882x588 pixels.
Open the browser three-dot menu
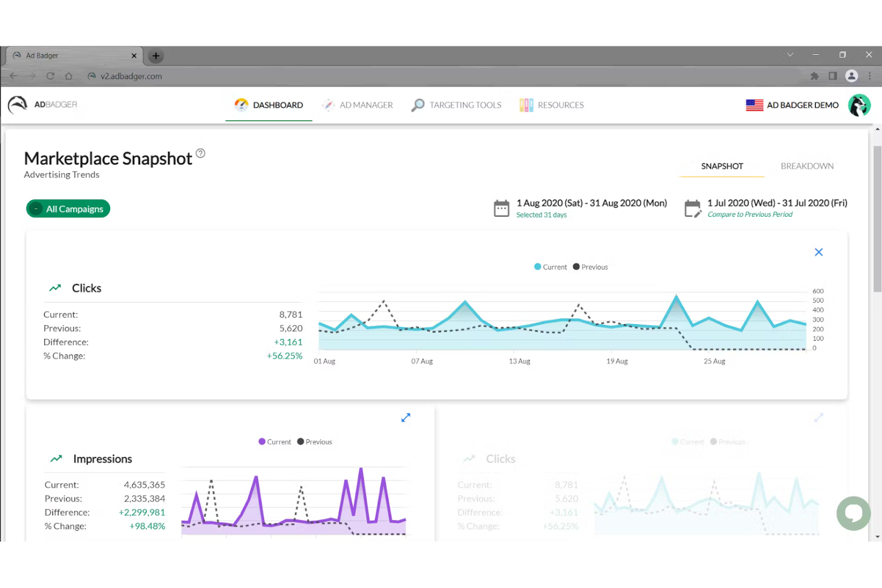[870, 76]
